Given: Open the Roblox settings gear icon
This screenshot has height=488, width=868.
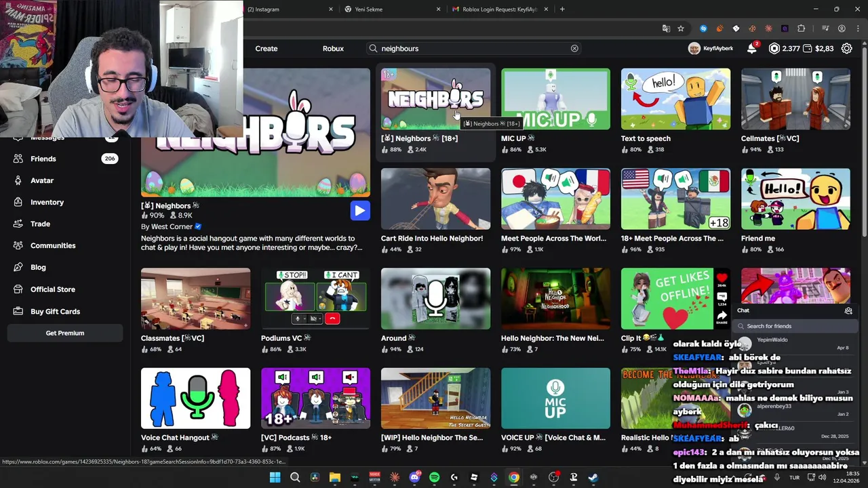Looking at the screenshot, I should [846, 48].
